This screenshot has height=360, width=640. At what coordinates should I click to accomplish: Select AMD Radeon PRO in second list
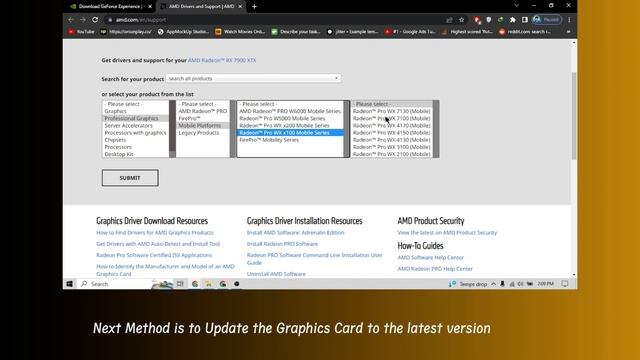coord(202,111)
